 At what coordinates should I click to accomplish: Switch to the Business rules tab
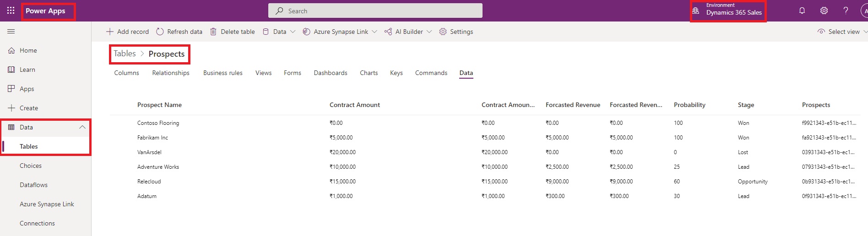tap(222, 73)
